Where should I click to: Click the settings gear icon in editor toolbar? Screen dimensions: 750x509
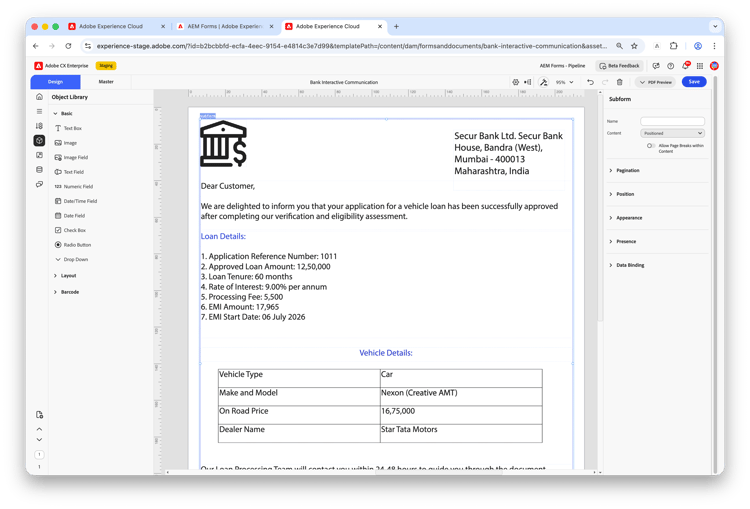point(516,82)
